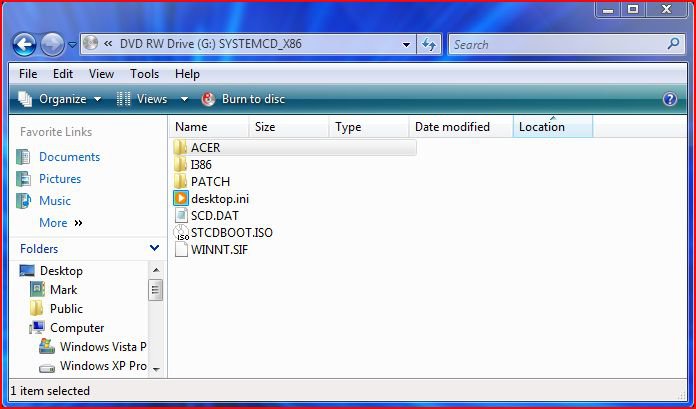The image size is (696, 409).
Task: Select the WINNT.SIF file
Action: point(211,250)
